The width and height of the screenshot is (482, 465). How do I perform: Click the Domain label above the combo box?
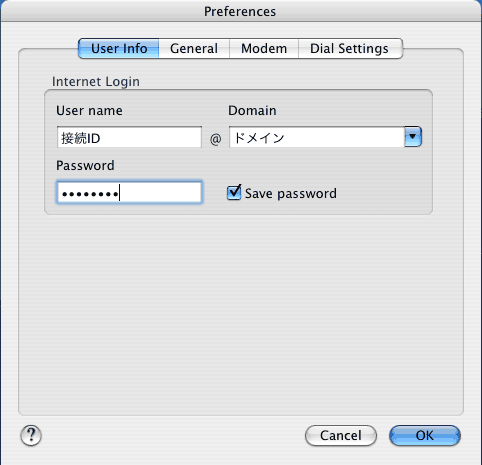(x=252, y=111)
